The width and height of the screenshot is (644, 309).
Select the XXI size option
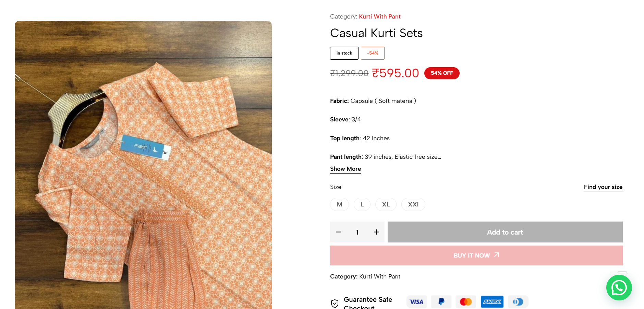coord(413,204)
